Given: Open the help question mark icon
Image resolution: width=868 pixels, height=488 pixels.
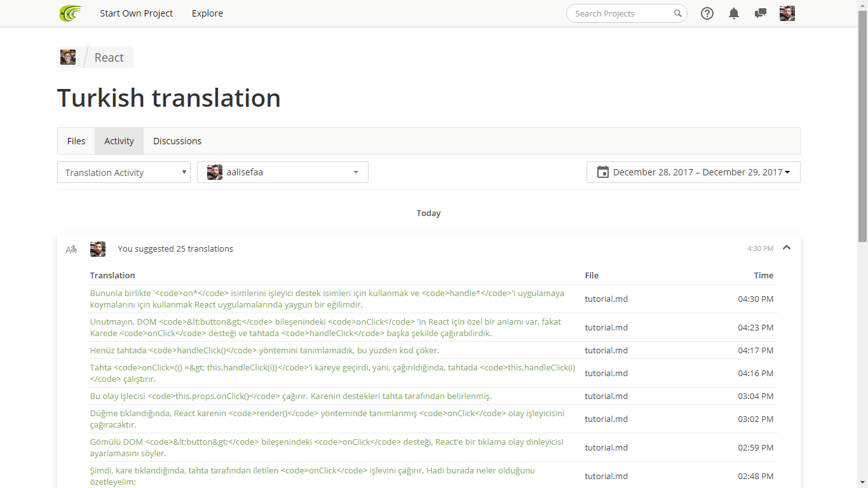Looking at the screenshot, I should click(x=707, y=13).
